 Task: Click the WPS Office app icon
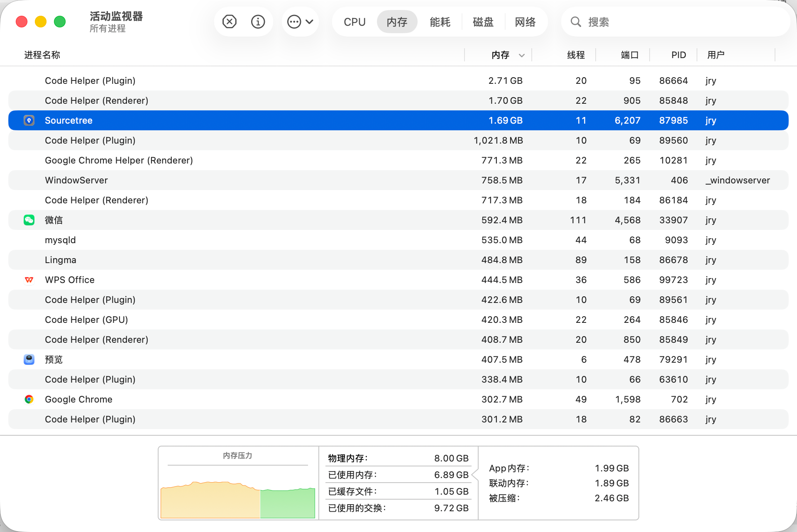[29, 280]
